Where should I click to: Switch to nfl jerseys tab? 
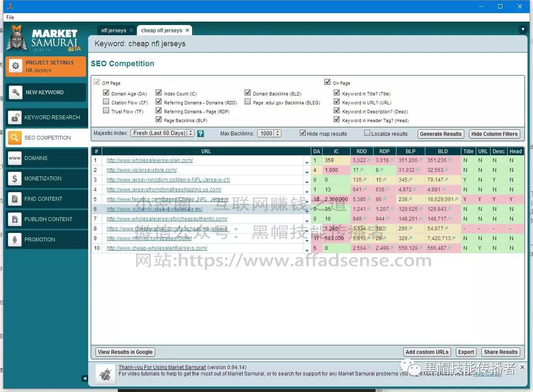click(113, 30)
